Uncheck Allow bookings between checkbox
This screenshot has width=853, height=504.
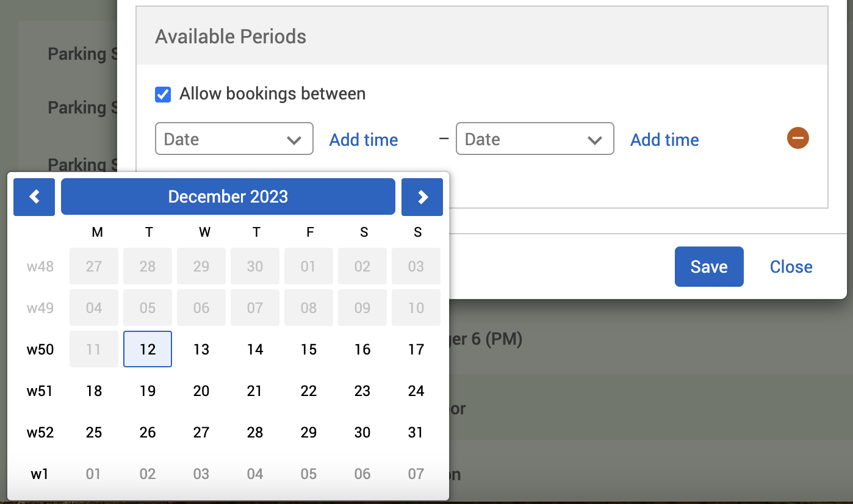(163, 95)
